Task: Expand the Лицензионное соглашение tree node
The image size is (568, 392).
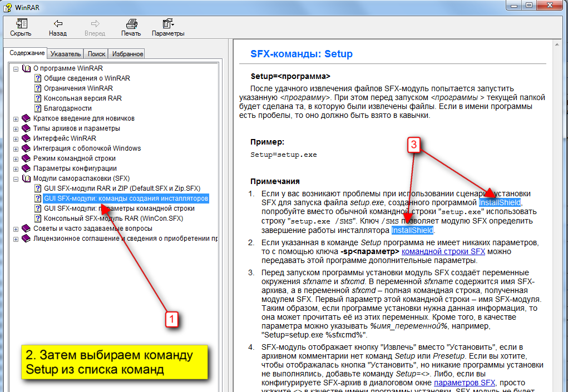Action: (x=16, y=239)
